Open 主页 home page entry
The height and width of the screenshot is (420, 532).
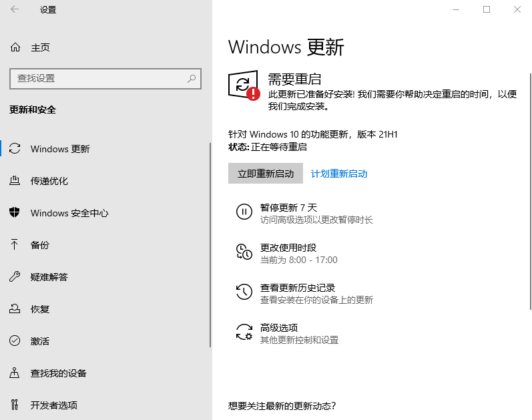(x=40, y=47)
